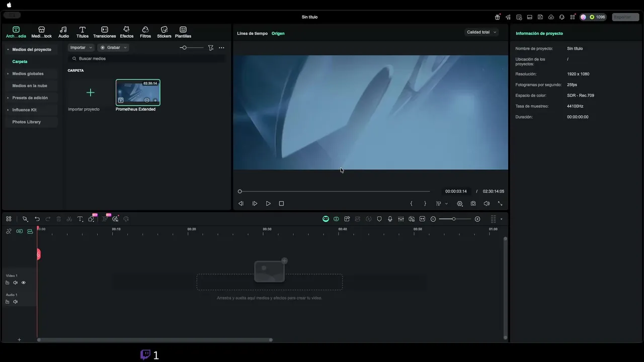
Task: Open the Importar dropdown
Action: 81,48
